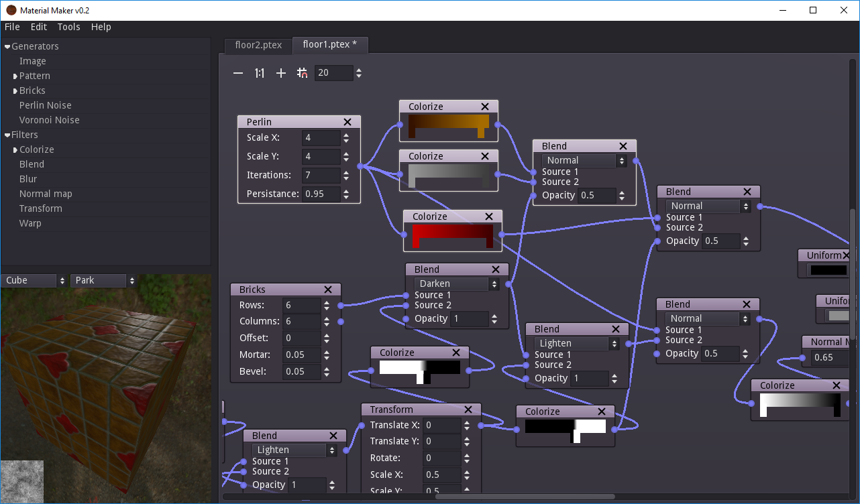Edit the orange Colorize gradient
The height and width of the screenshot is (504, 860).
pyautogui.click(x=449, y=121)
